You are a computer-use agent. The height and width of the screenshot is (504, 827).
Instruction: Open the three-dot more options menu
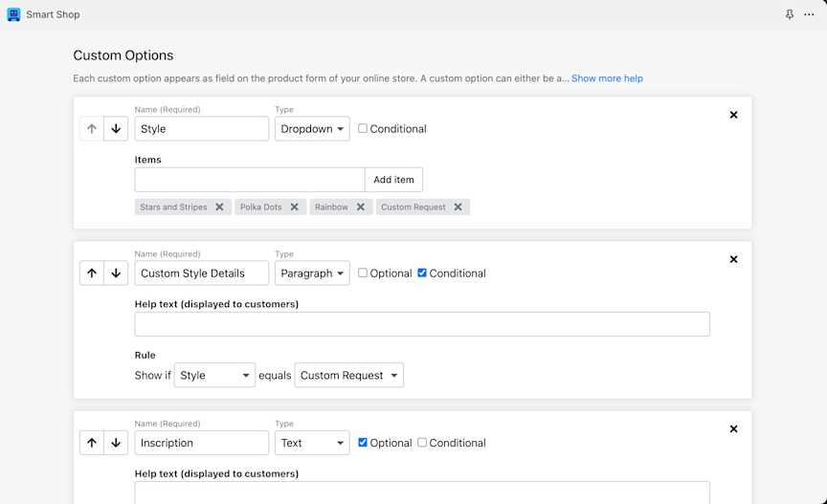tap(809, 14)
